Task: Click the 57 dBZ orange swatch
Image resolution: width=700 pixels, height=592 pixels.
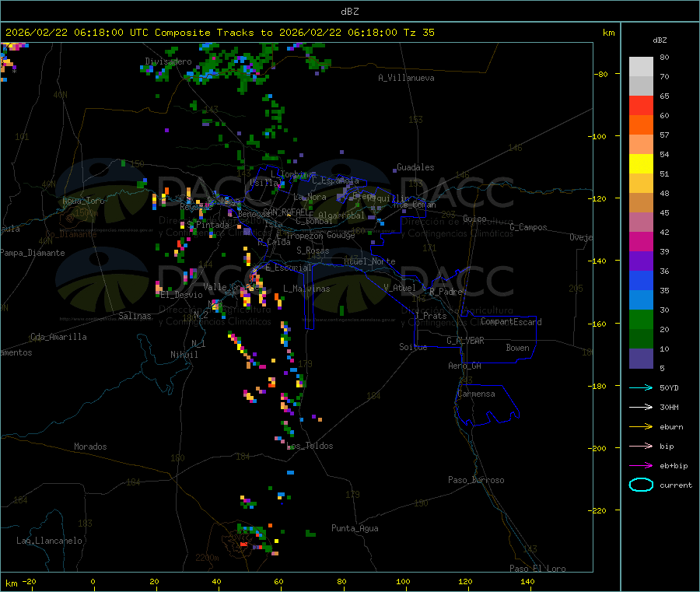Action: [x=641, y=125]
